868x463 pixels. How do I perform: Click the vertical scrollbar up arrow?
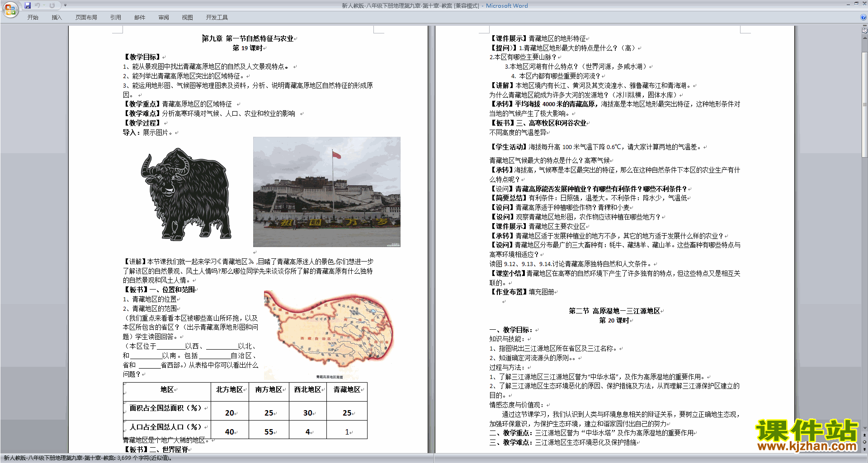864,37
